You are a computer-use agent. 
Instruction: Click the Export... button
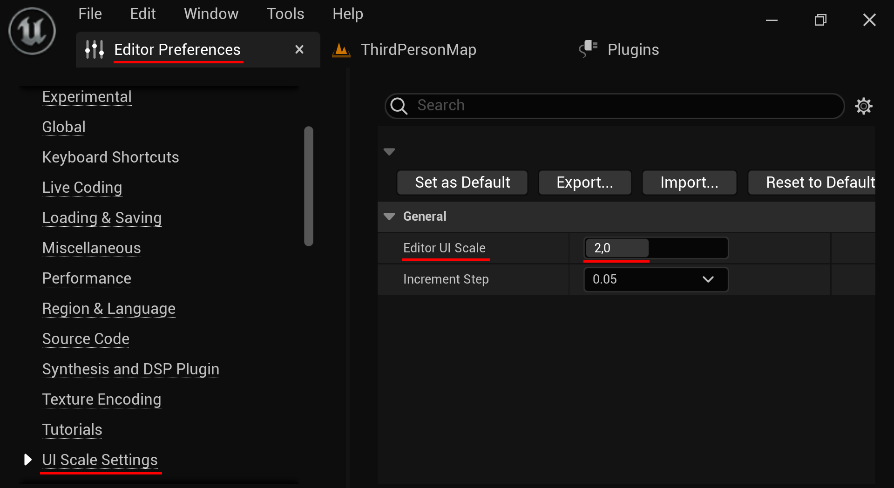pos(584,183)
